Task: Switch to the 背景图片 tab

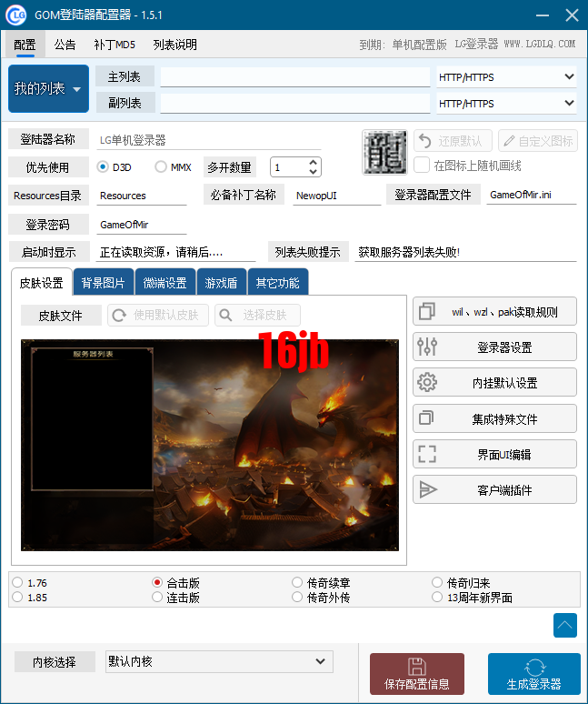Action: click(104, 282)
